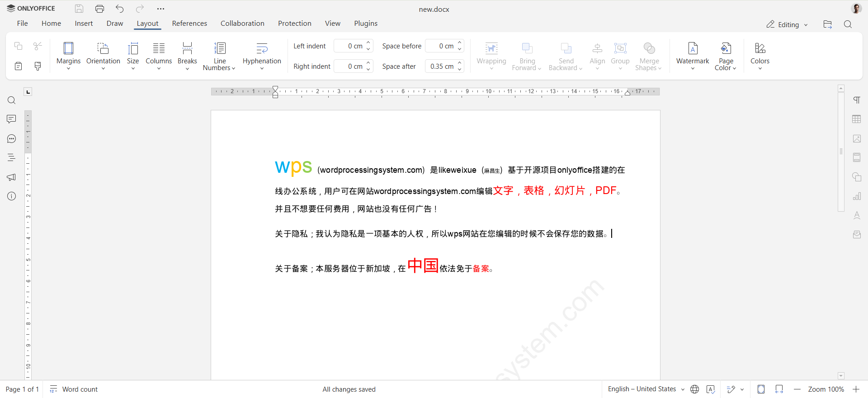Screen dimensions: 868x398
Task: Set text language via globe icon
Action: (x=695, y=389)
